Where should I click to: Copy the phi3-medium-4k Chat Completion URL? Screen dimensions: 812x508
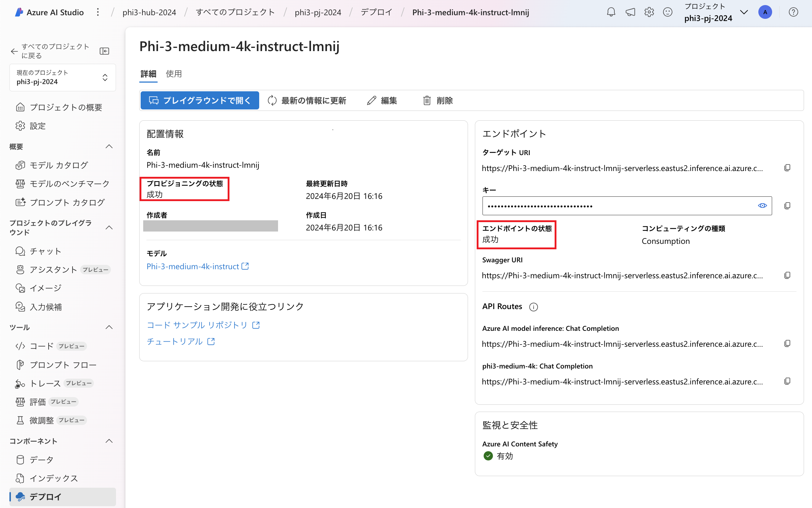coord(787,381)
